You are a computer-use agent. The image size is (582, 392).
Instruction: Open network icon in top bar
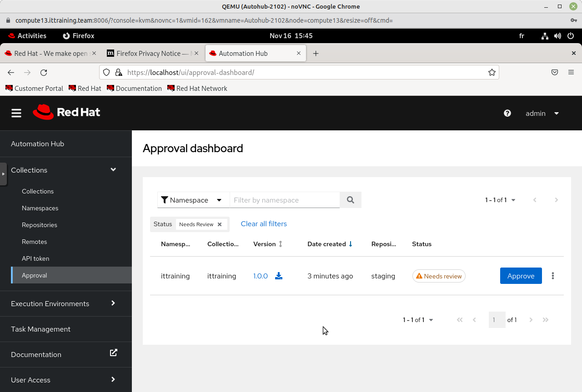click(x=545, y=36)
